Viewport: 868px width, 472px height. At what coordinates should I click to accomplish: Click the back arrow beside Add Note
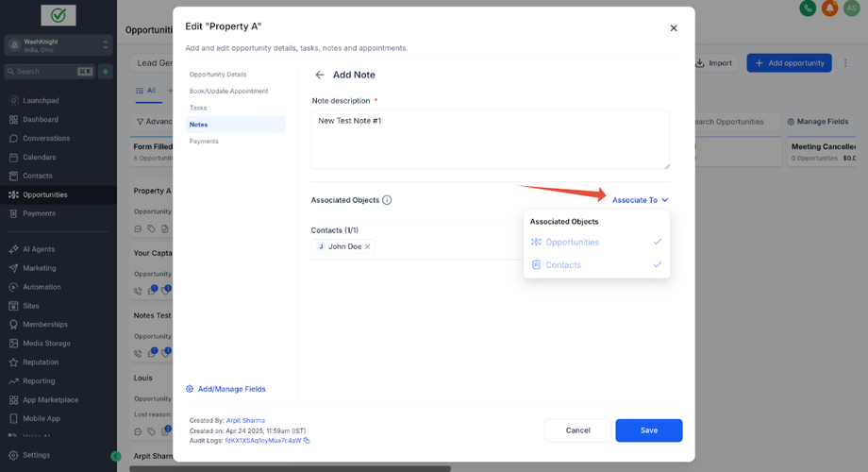point(320,75)
